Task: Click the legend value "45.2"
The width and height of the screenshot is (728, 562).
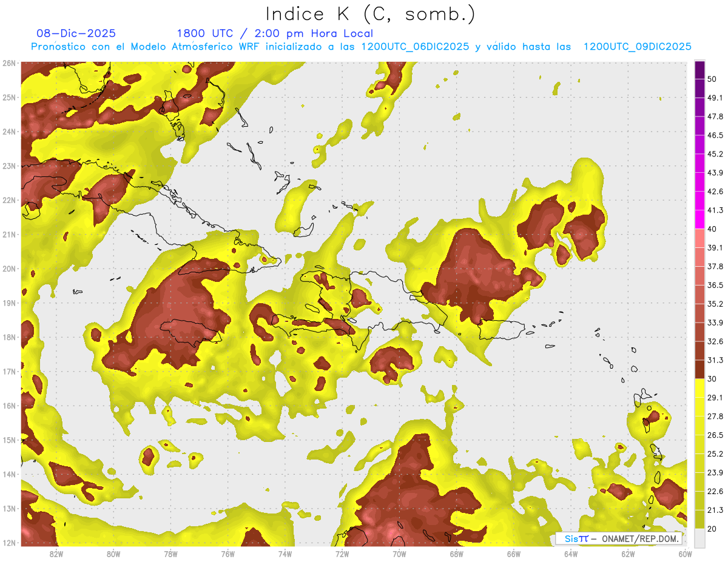Action: 715,154
